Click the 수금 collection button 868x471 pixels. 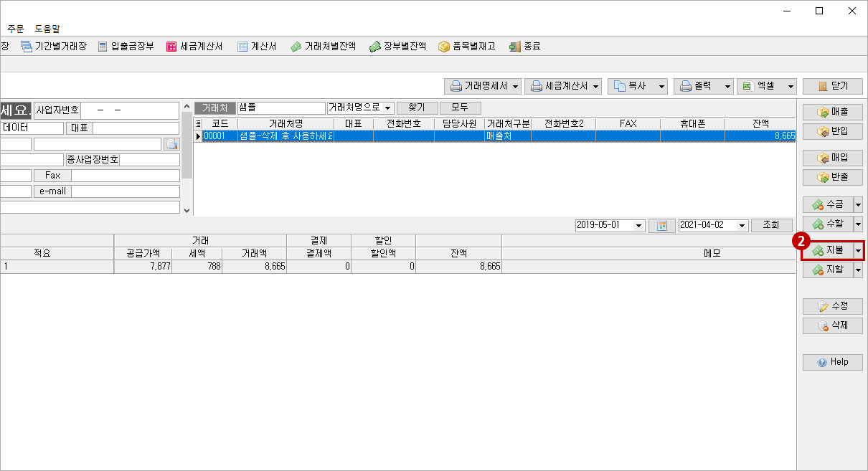coord(828,204)
